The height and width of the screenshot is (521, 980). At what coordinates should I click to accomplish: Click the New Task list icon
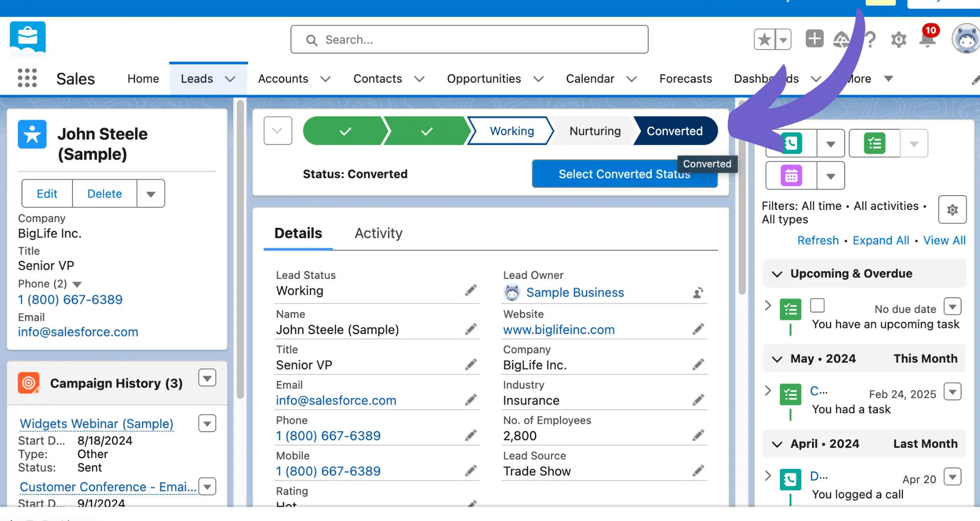click(x=875, y=144)
